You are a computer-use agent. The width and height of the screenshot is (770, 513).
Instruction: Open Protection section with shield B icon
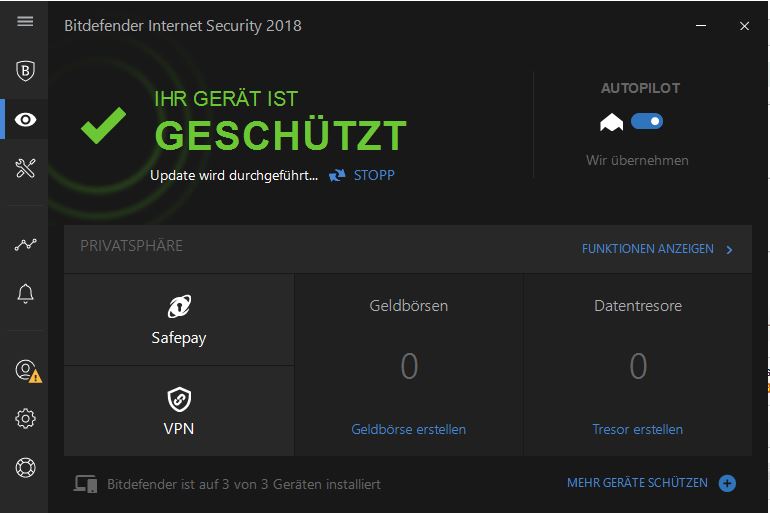[x=25, y=71]
